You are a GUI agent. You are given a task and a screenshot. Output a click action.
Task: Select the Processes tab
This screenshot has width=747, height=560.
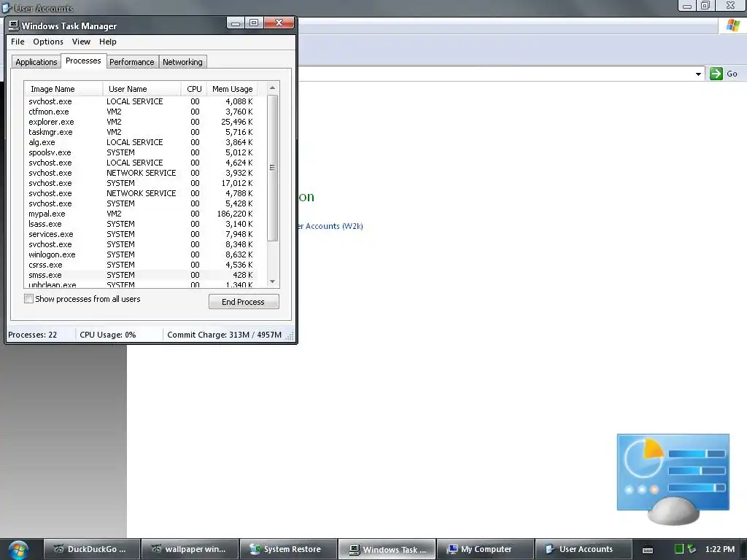83,61
